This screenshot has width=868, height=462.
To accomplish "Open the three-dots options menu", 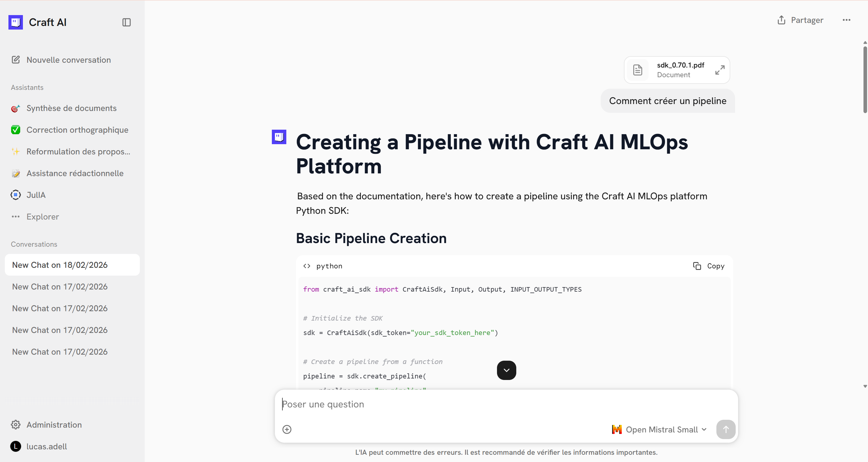I will click(846, 20).
